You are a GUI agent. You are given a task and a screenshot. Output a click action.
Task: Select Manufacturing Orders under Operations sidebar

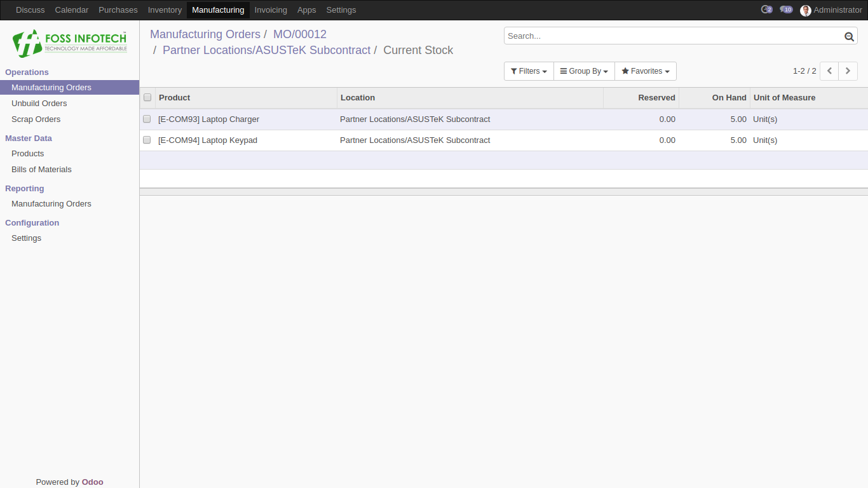click(x=69, y=88)
